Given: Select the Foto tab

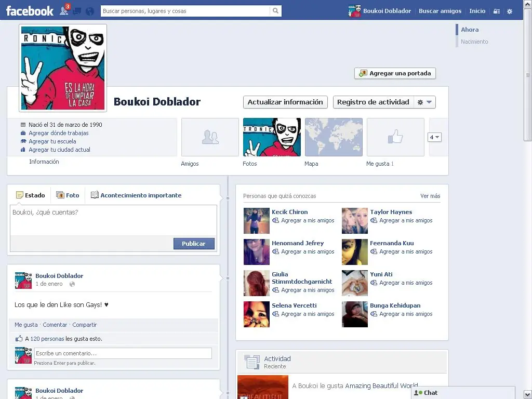Looking at the screenshot, I should 68,195.
